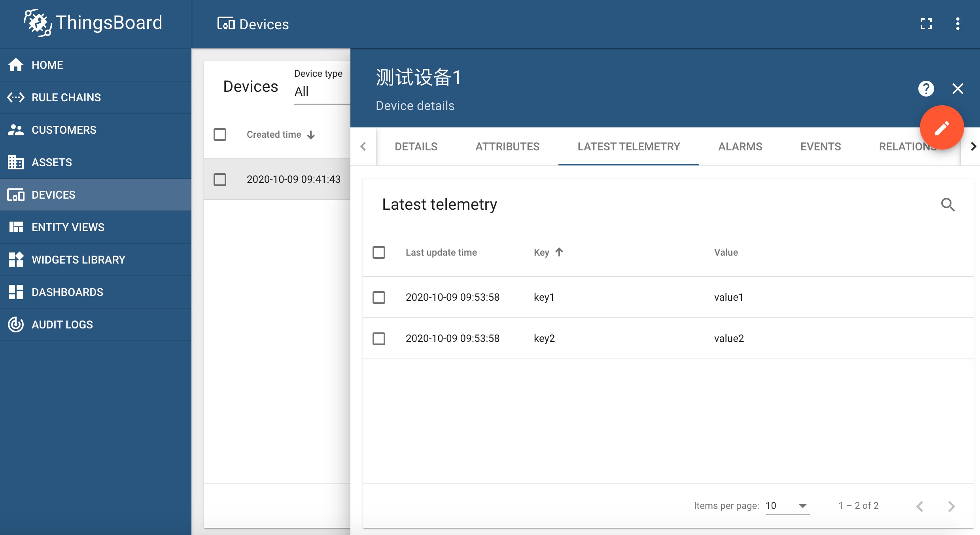Close the device details panel
This screenshot has height=535, width=980.
[x=957, y=89]
